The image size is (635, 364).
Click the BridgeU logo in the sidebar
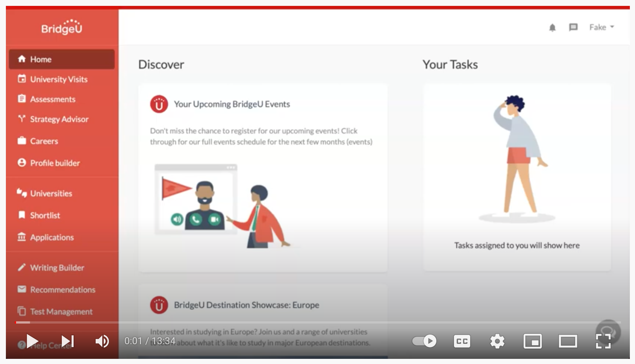point(62,27)
